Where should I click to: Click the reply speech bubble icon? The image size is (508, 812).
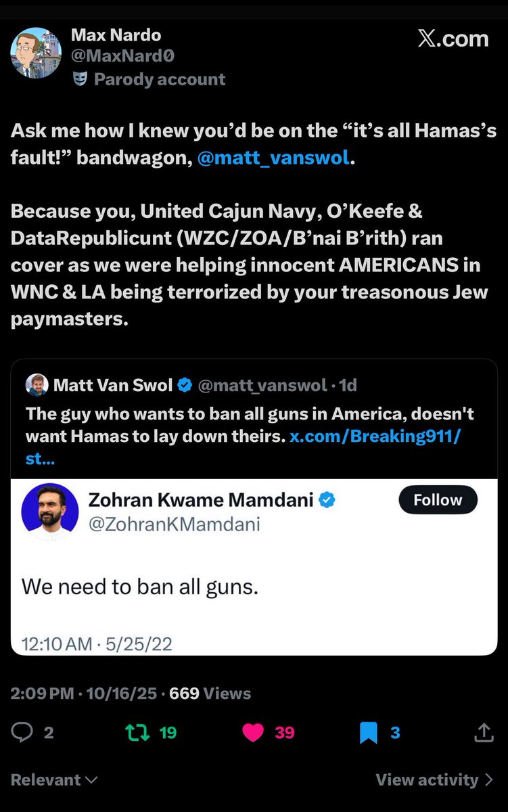pyautogui.click(x=22, y=732)
